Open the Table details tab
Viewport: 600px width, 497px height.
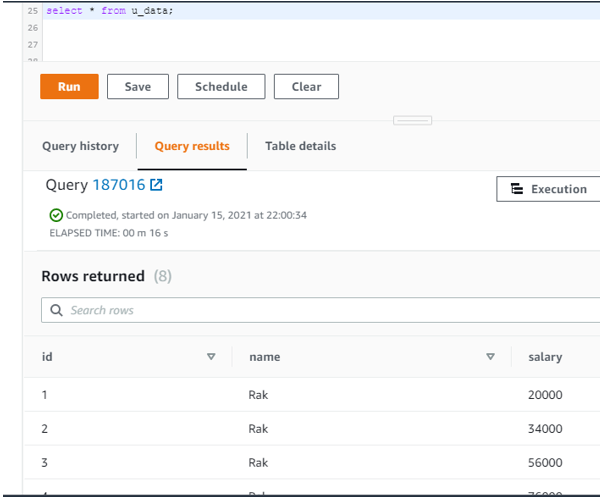tap(301, 146)
